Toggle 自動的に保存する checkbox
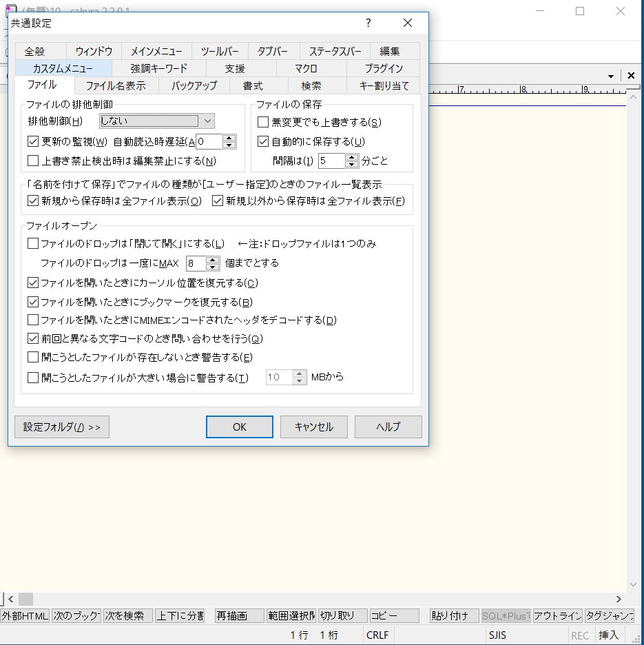 pos(264,141)
